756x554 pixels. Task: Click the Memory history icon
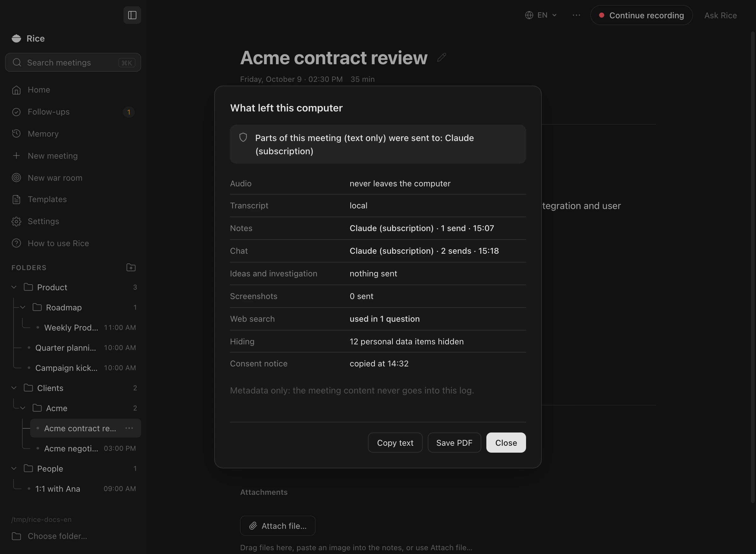coord(16,134)
